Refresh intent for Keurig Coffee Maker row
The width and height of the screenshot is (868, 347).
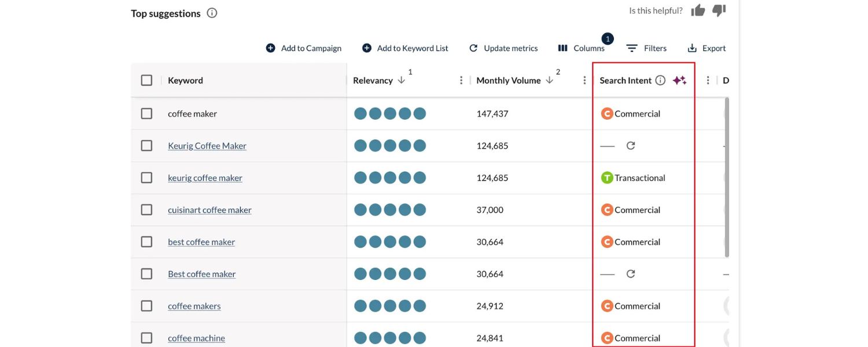pos(630,145)
